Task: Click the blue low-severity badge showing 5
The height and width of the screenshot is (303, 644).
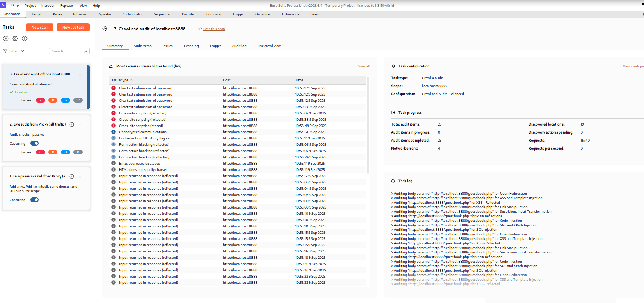Action: tap(65, 100)
